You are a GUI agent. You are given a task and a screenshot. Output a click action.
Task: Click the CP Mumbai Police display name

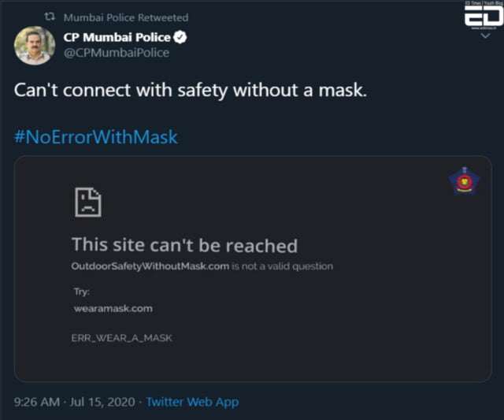pos(117,38)
